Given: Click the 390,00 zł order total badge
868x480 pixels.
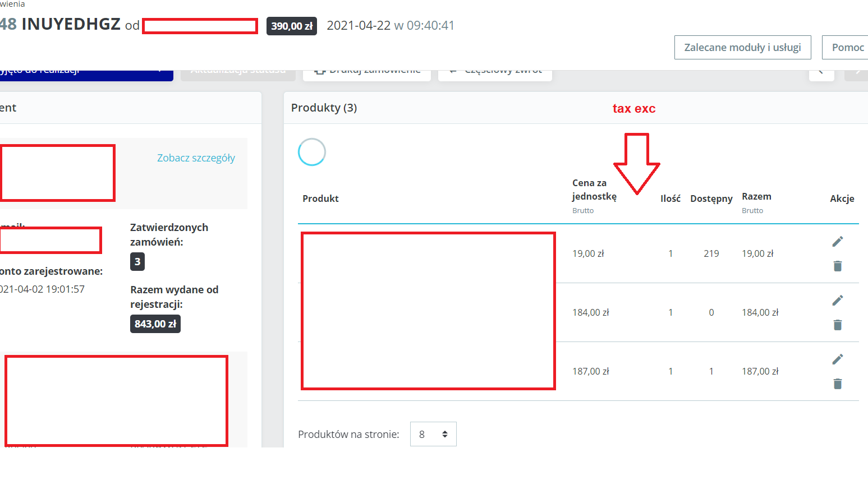Looking at the screenshot, I should coord(292,26).
